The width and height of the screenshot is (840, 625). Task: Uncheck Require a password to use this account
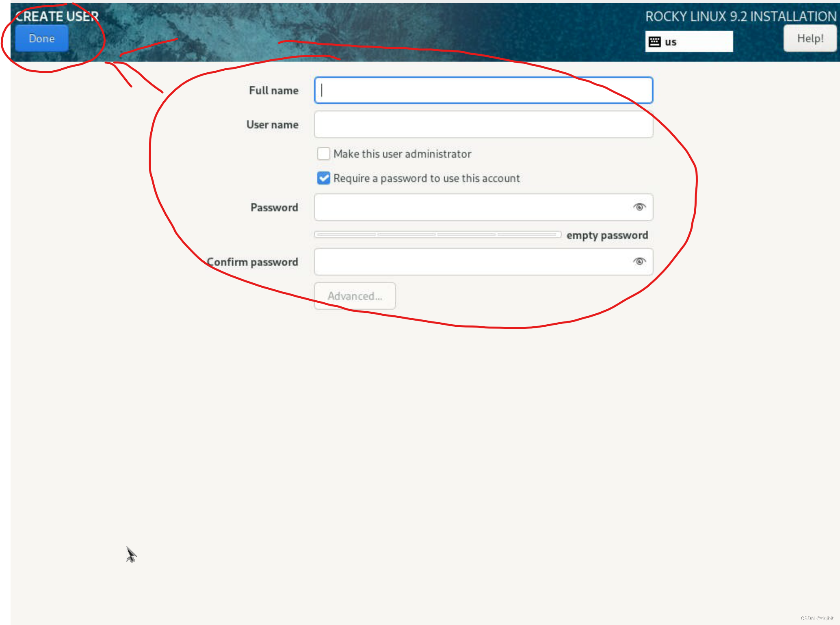(324, 178)
